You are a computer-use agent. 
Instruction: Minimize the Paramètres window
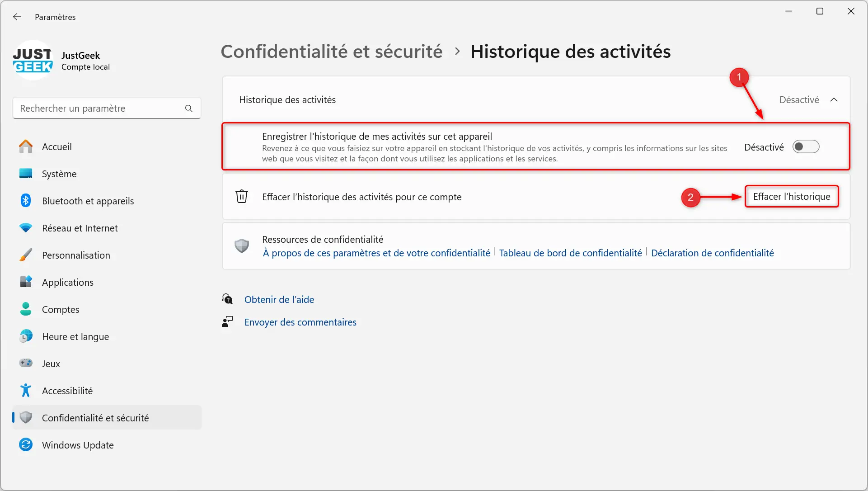tap(789, 11)
